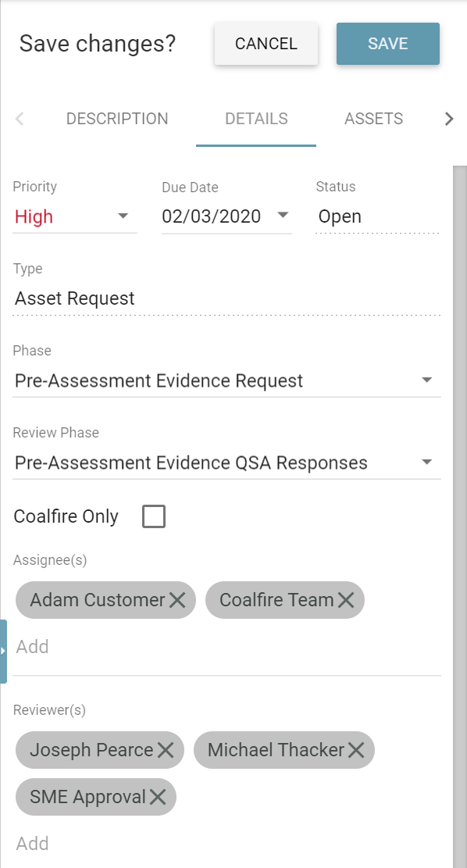Remove Joseph Pearce from reviewers
Image resolution: width=467 pixels, height=868 pixels.
coord(166,750)
